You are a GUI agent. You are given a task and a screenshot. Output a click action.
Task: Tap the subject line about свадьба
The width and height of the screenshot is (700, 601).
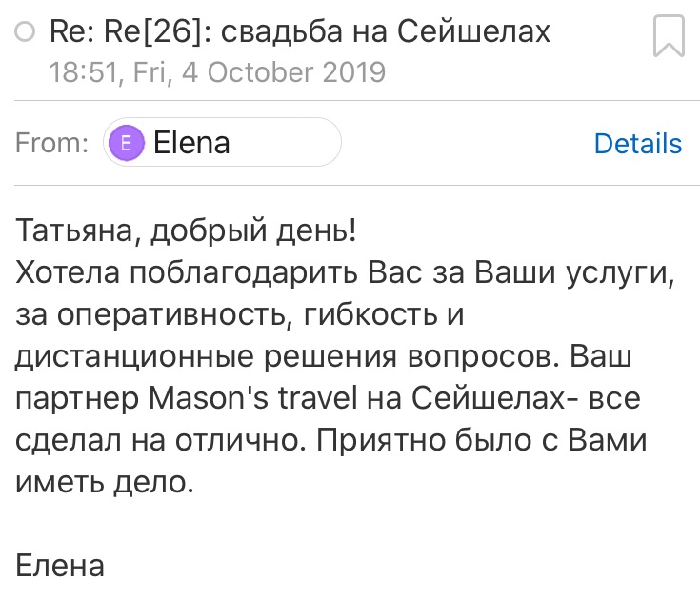[x=300, y=31]
